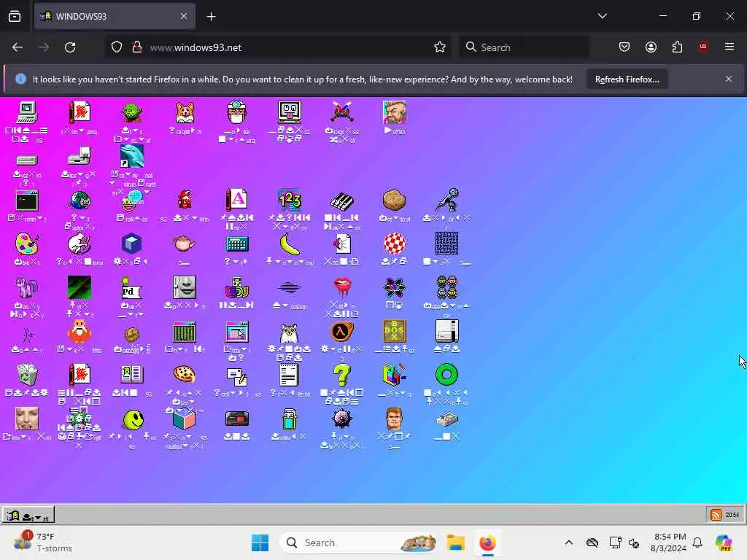The height and width of the screenshot is (560, 747).
Task: Open the recycle bin icon
Action: [27, 375]
